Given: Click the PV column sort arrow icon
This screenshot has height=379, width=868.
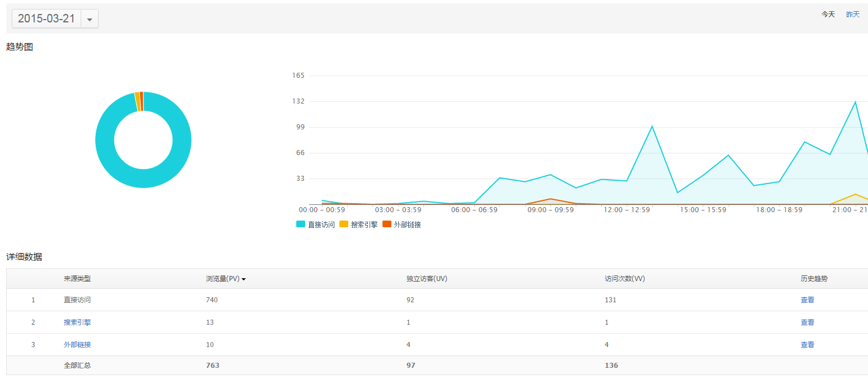Looking at the screenshot, I should pyautogui.click(x=244, y=279).
